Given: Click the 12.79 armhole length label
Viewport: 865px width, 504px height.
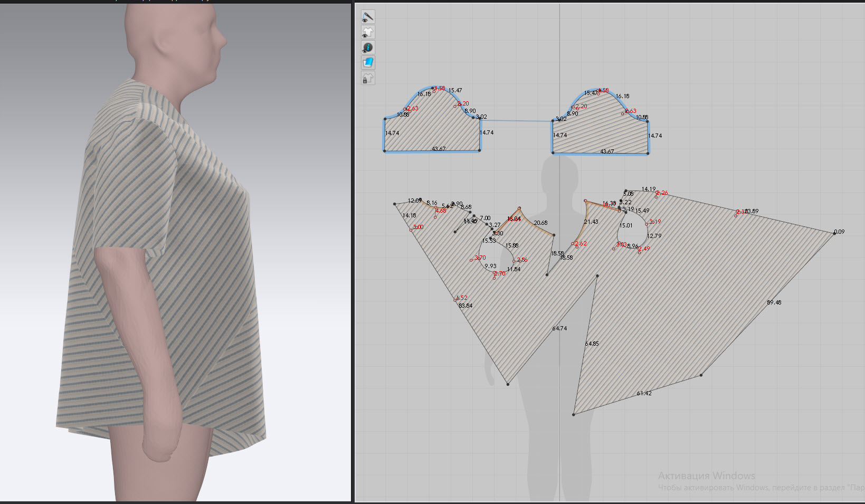Looking at the screenshot, I should click(x=654, y=236).
